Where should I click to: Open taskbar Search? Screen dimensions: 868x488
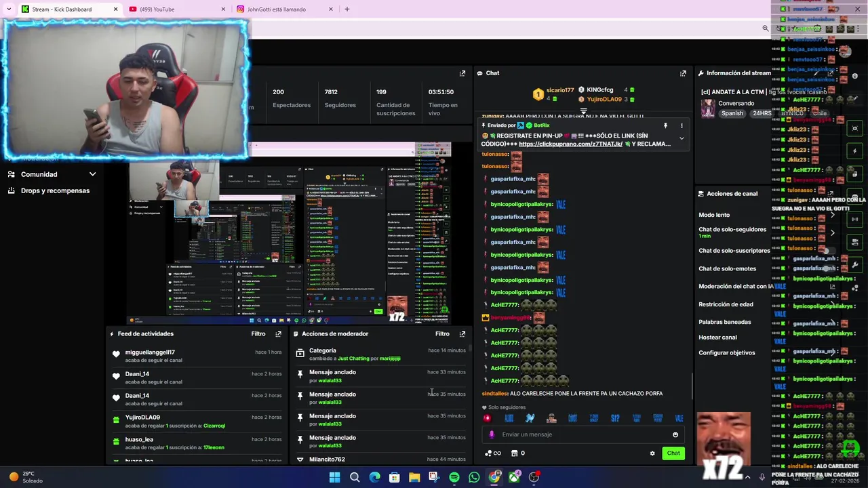pyautogui.click(x=355, y=477)
